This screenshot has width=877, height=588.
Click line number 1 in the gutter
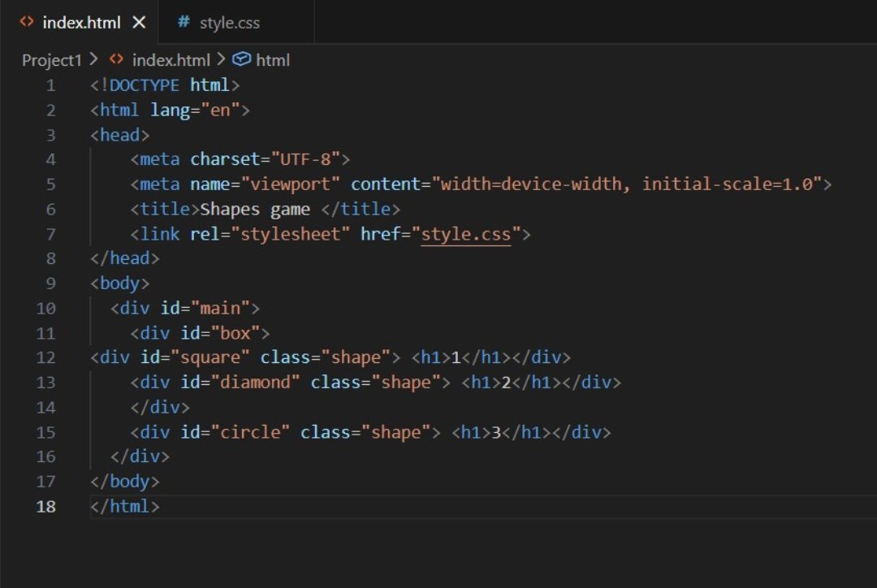point(51,85)
